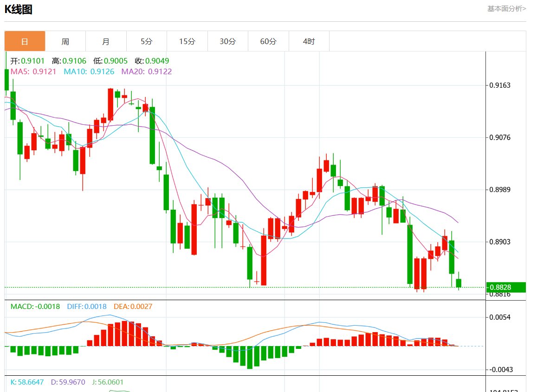Switch to the 周 weekly tab
Viewport: 537px width, 392px height.
tap(65, 41)
